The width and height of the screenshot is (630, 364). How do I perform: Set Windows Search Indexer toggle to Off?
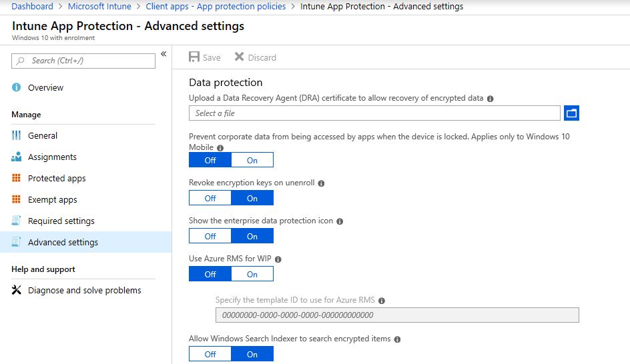pos(210,354)
